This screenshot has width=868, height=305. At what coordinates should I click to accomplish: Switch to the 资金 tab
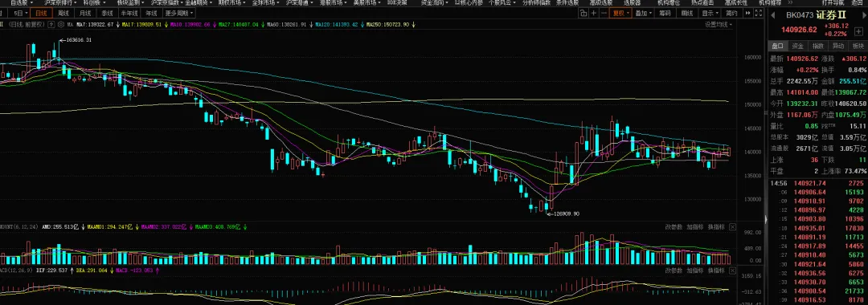(798, 46)
